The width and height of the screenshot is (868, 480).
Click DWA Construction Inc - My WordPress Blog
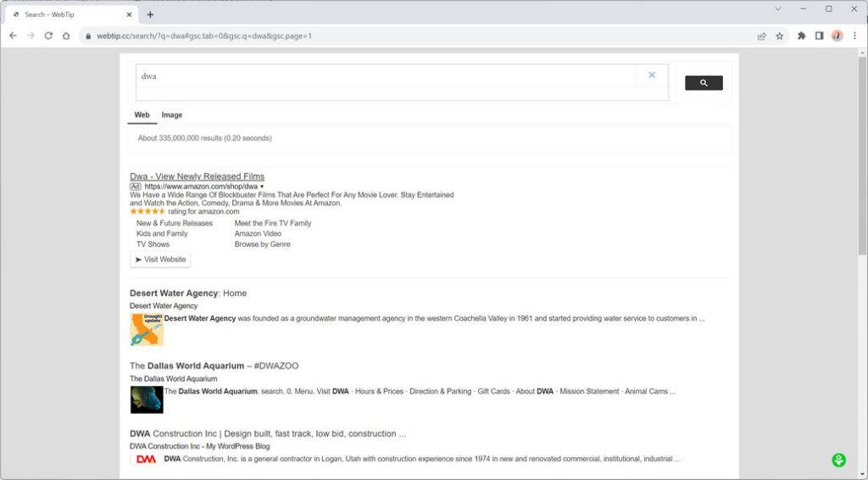coord(200,446)
